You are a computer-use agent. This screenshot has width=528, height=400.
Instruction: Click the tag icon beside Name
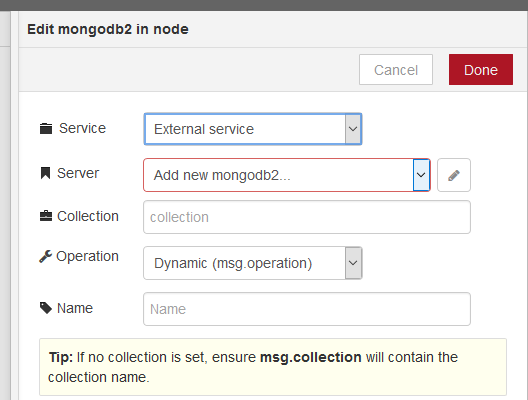(46, 308)
